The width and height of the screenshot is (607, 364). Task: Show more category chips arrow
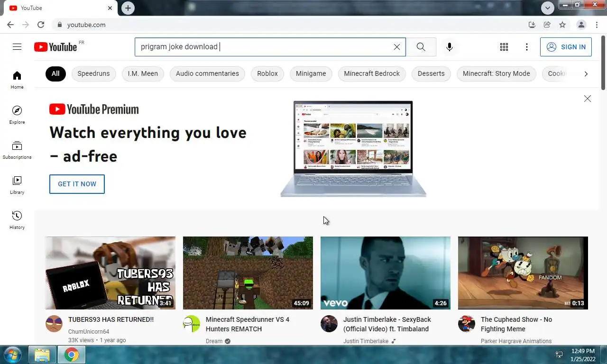coord(586,73)
